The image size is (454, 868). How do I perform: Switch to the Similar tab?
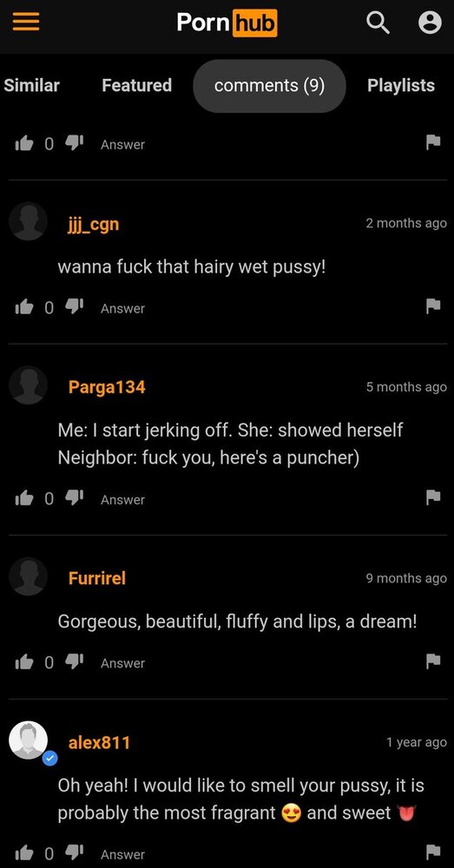click(31, 86)
